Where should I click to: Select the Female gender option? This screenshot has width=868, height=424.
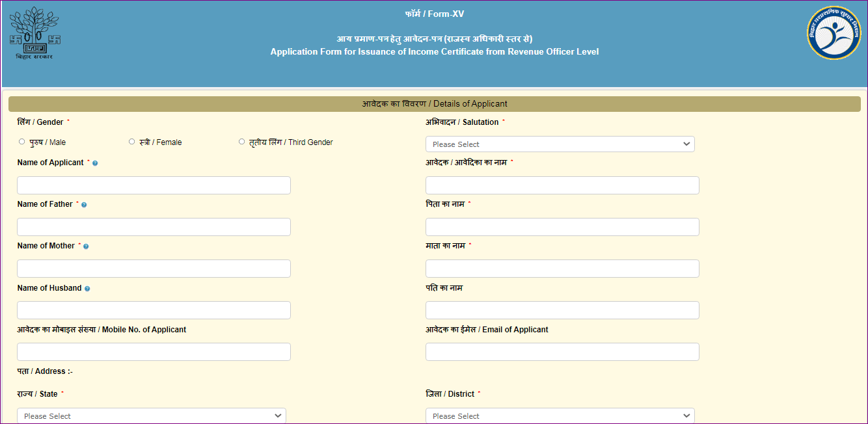pos(131,141)
